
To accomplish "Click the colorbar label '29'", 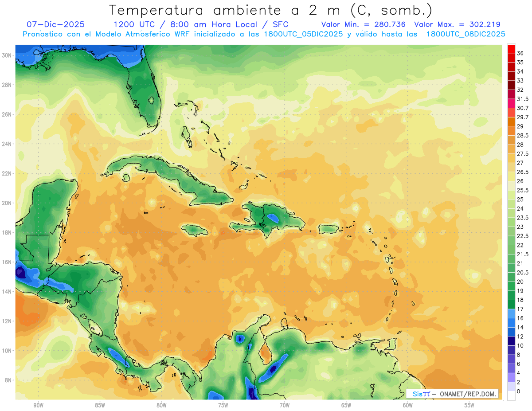I will 520,127.
